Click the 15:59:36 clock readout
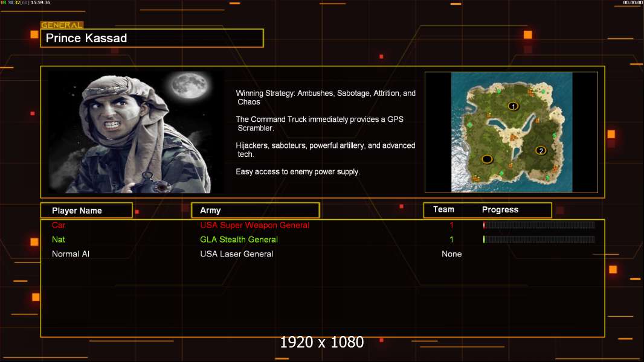 40,2
